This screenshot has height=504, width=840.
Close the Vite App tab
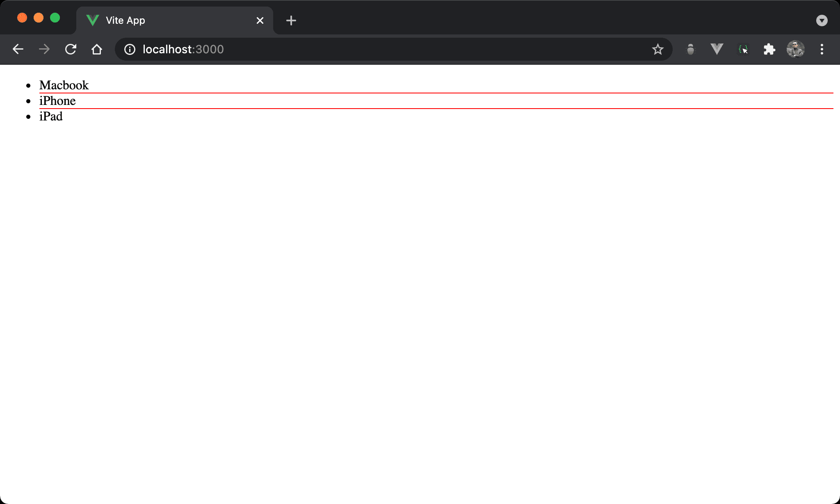point(260,20)
